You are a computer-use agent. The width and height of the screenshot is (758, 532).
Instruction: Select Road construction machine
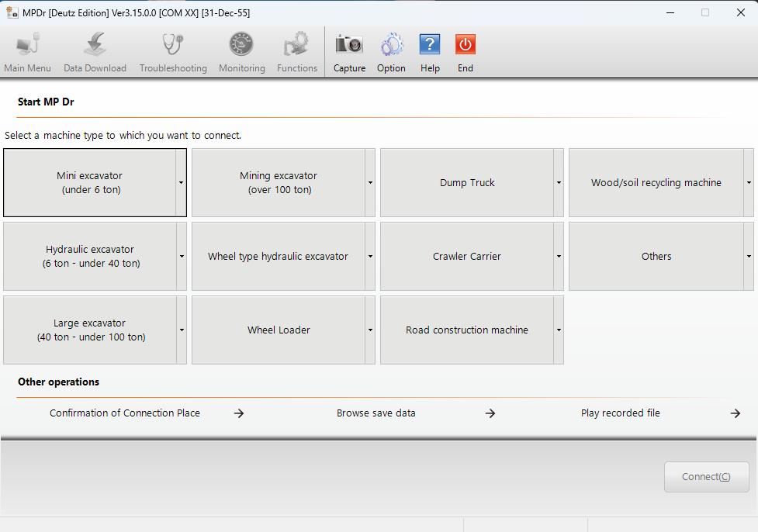tap(467, 330)
